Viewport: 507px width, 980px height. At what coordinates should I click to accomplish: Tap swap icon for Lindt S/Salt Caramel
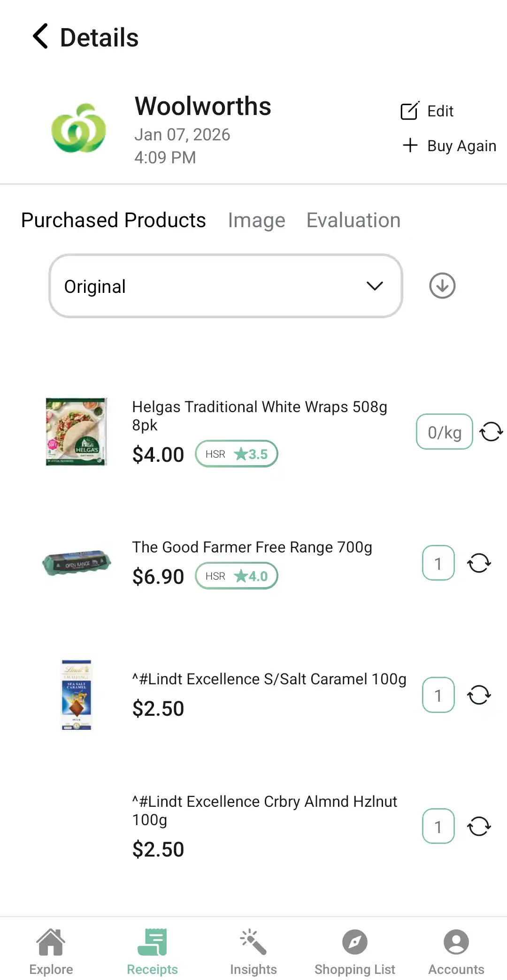click(x=479, y=695)
